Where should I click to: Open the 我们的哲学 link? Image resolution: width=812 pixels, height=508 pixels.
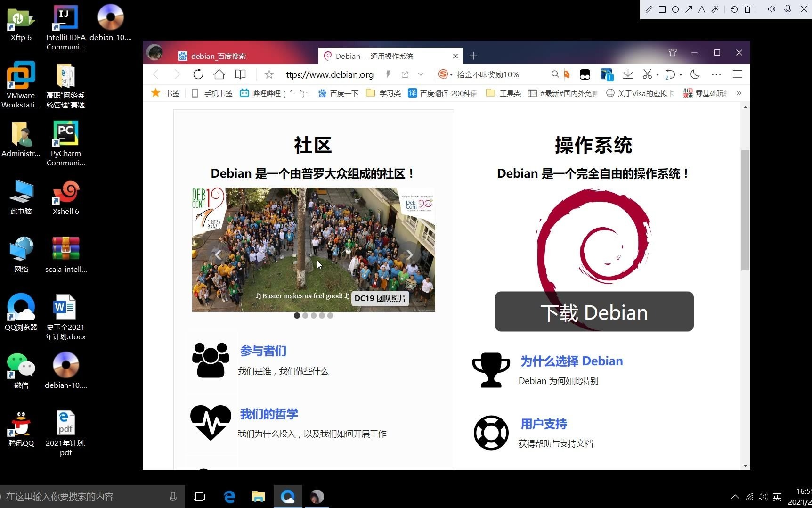(x=269, y=414)
